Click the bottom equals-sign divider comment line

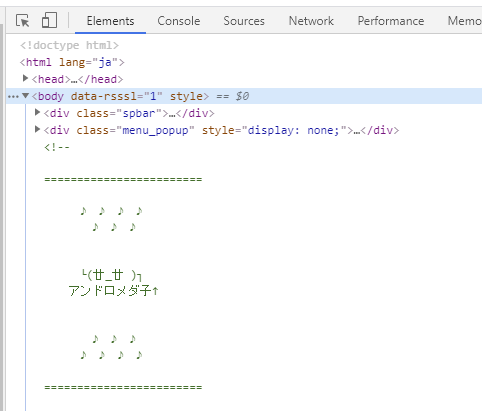point(123,387)
